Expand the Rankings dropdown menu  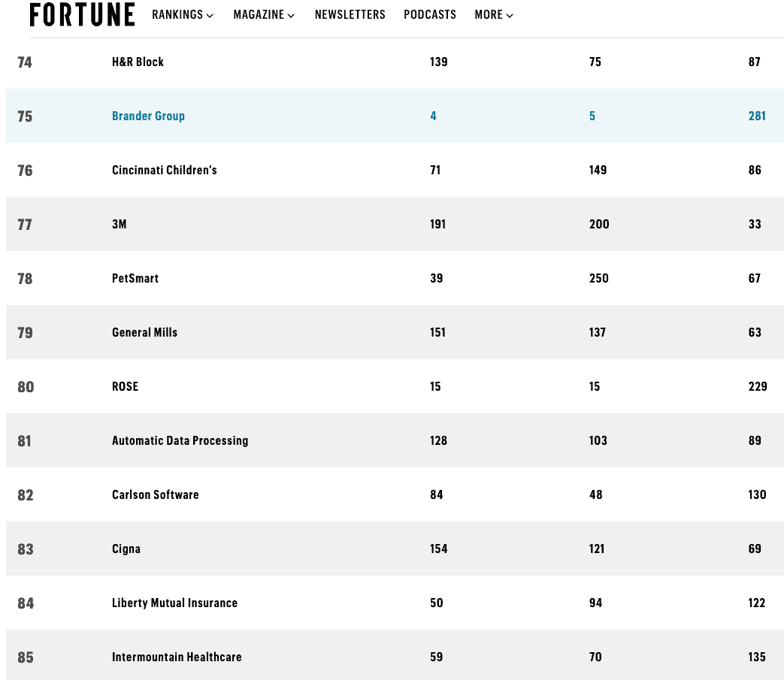click(x=183, y=15)
